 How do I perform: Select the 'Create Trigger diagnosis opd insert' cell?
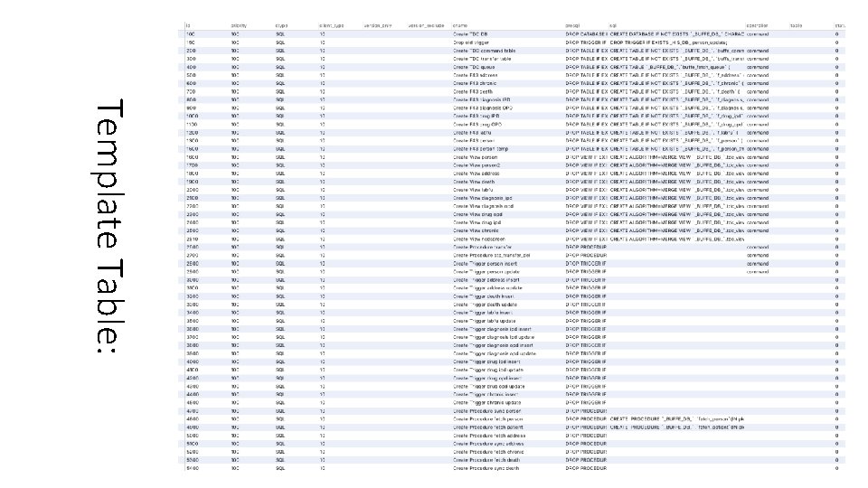(x=494, y=345)
